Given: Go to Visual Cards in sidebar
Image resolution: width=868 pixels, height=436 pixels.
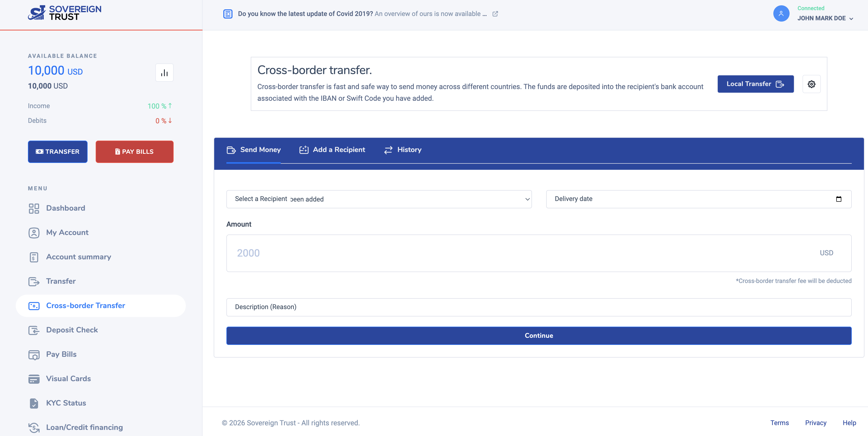Looking at the screenshot, I should tap(69, 379).
